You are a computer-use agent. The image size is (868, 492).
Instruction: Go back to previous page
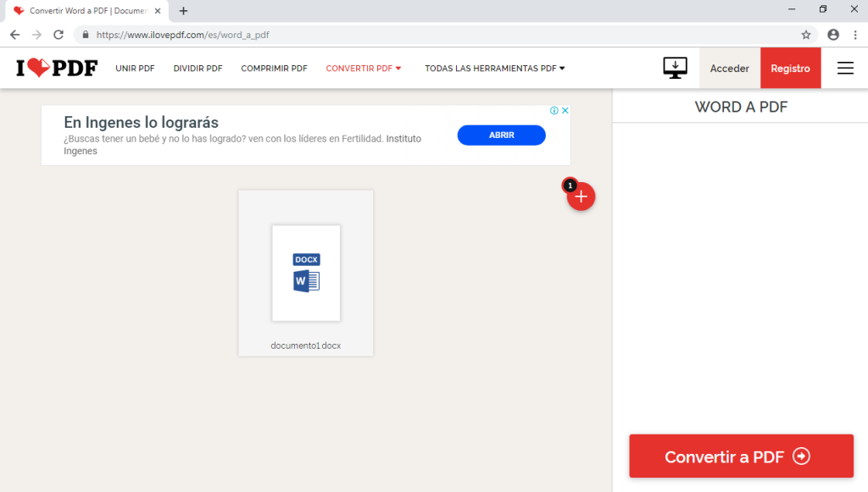click(x=14, y=35)
